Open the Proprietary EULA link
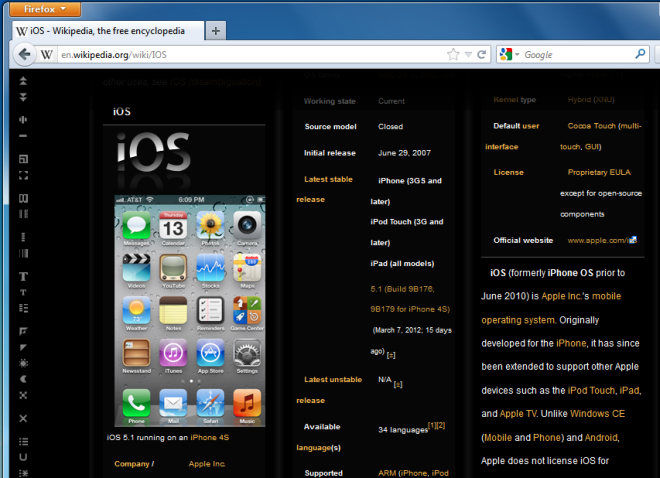This screenshot has width=660, height=478. pyautogui.click(x=599, y=172)
